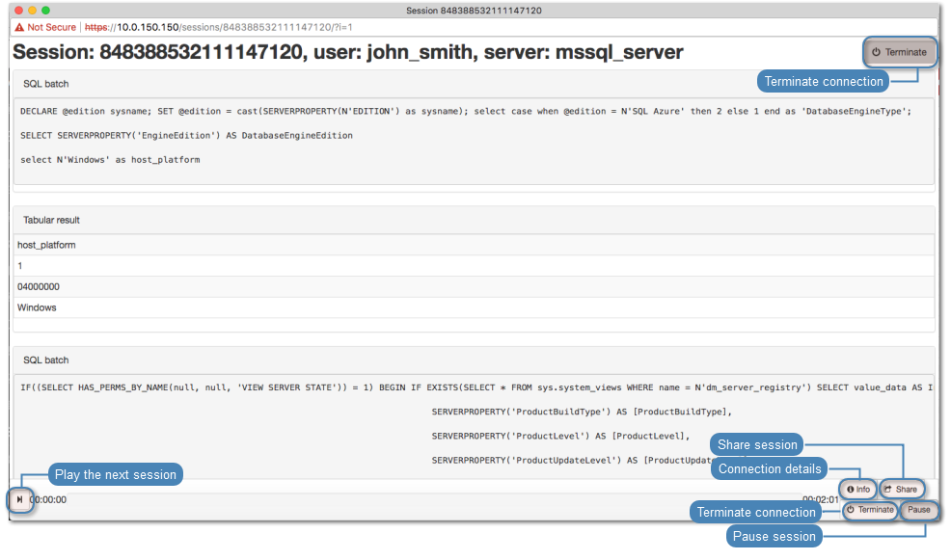Click the yellow macOS minimize window button
This screenshot has width=951, height=560.
coord(32,10)
